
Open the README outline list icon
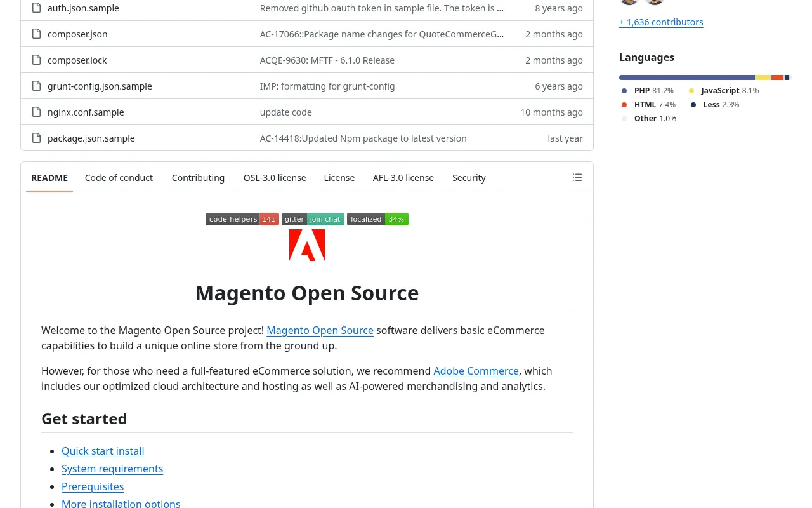(577, 178)
